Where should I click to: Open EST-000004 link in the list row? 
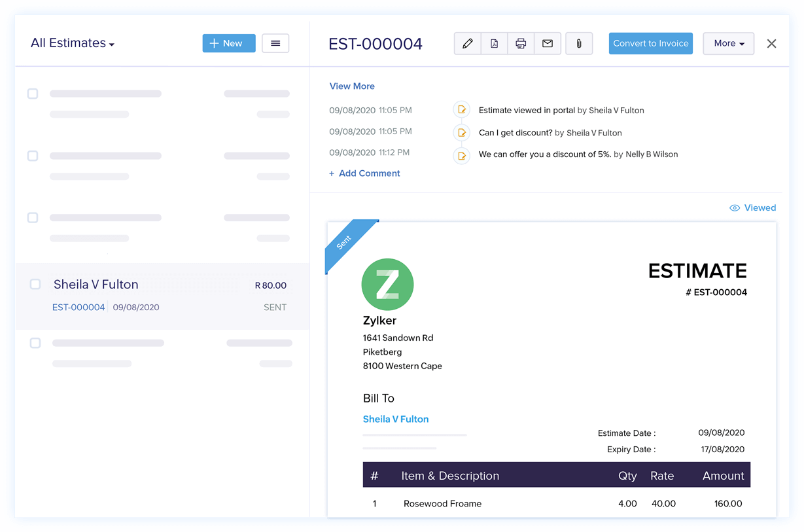[x=79, y=308]
